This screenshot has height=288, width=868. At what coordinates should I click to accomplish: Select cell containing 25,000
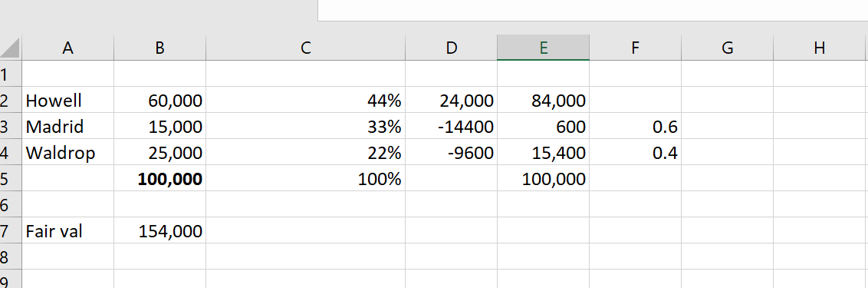pos(160,152)
